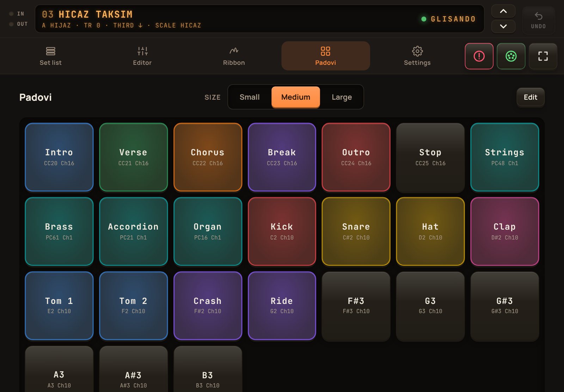Tap the G3 pad
This screenshot has height=392, width=564.
click(430, 306)
